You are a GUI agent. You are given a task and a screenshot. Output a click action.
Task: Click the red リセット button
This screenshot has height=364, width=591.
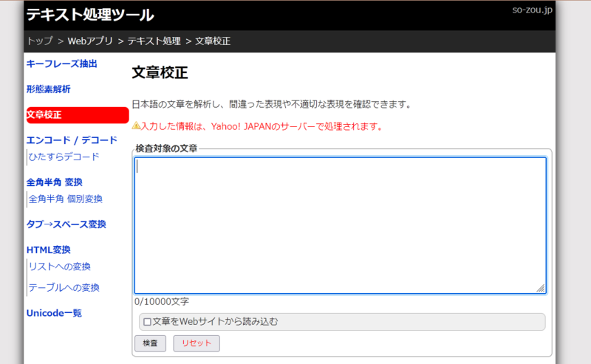(197, 343)
